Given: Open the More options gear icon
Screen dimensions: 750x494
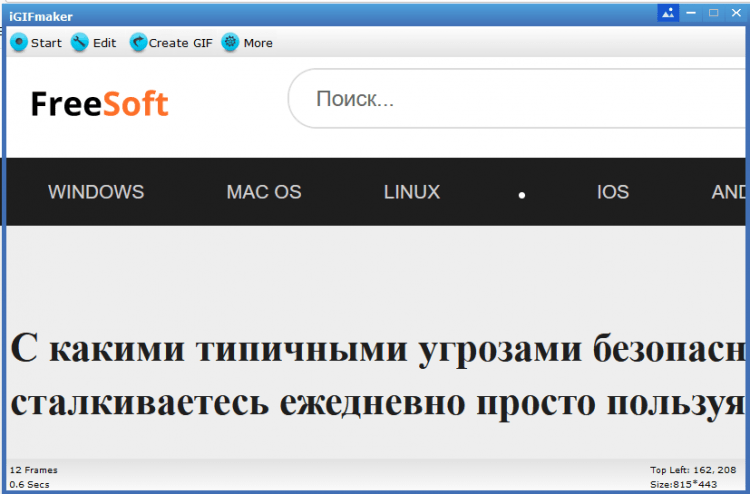Looking at the screenshot, I should (x=231, y=43).
